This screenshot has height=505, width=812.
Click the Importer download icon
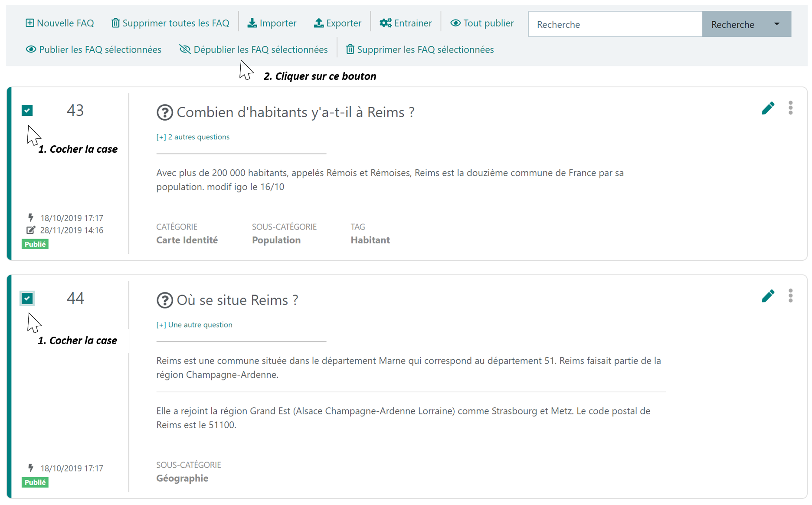tap(252, 23)
